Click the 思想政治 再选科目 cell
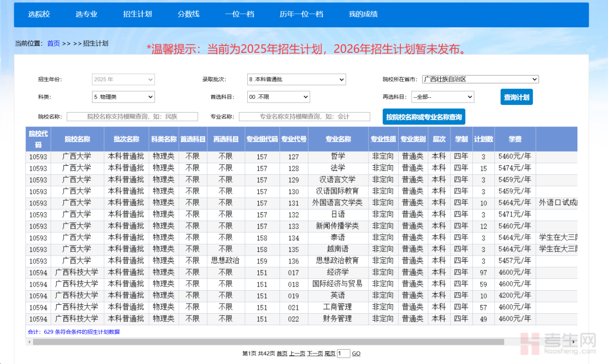608x364 pixels. [x=225, y=261]
